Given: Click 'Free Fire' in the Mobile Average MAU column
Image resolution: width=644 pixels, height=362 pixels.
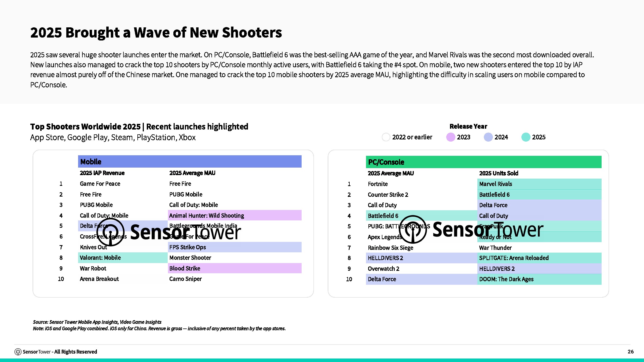Looking at the screenshot, I should tap(180, 184).
